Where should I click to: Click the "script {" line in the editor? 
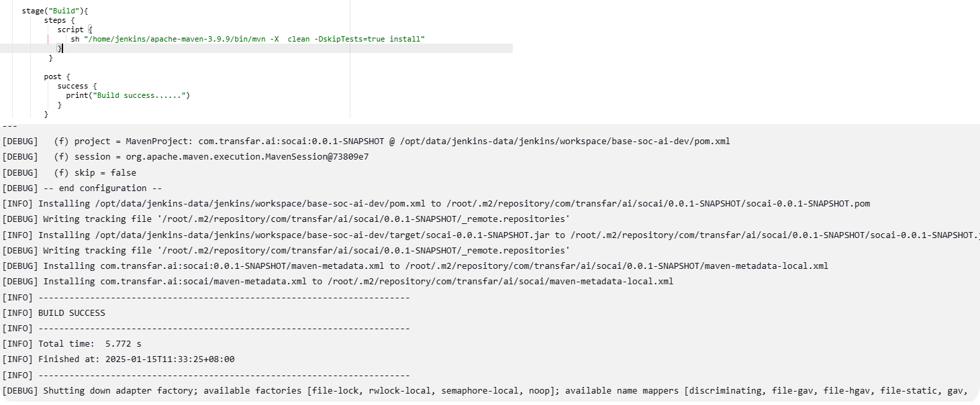tap(75, 30)
